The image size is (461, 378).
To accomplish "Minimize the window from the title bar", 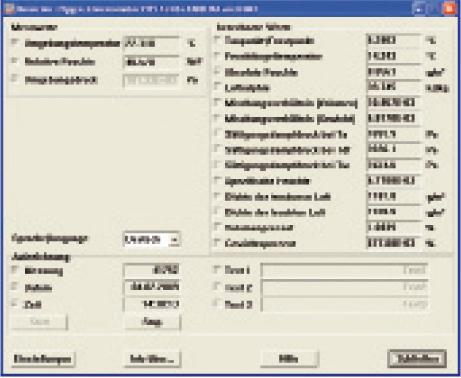I will [419, 8].
